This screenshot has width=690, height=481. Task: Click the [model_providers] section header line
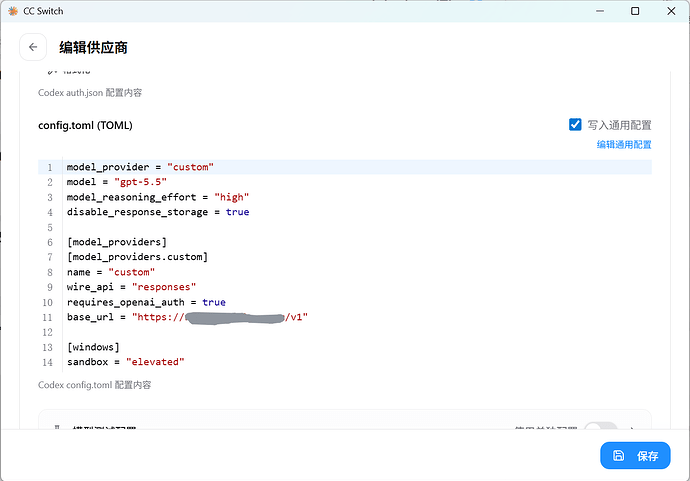coord(117,242)
